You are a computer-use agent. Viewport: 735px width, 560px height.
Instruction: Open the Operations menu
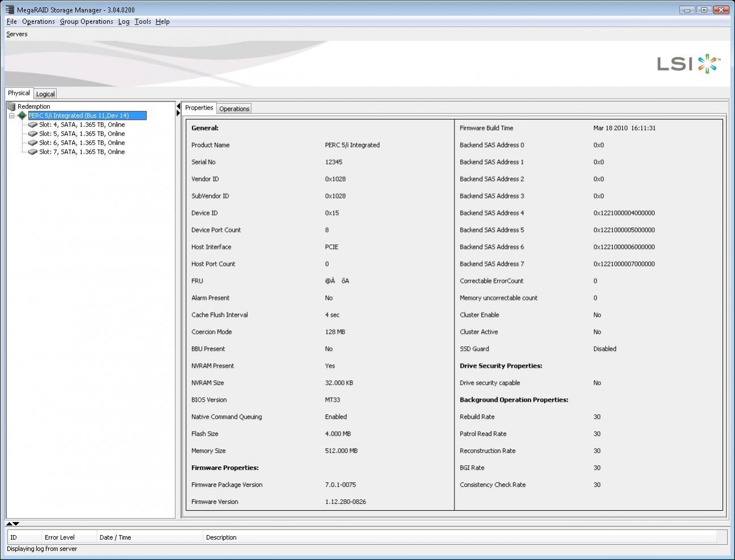[39, 22]
